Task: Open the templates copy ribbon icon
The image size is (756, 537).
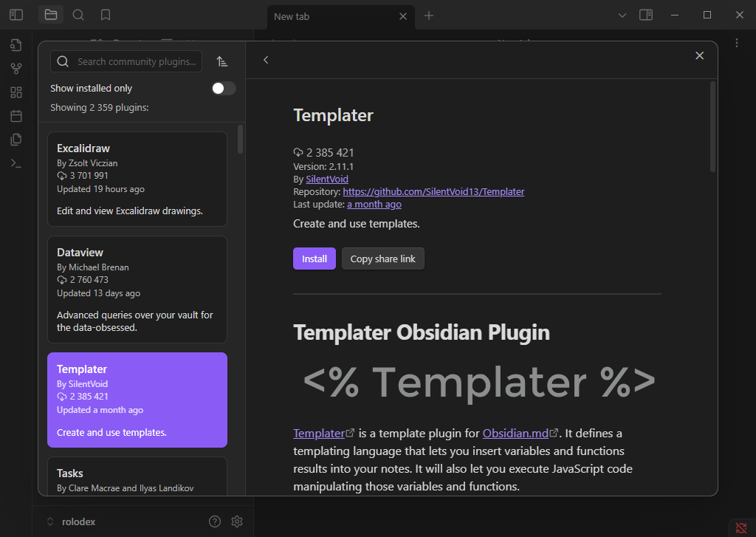Action: 16,140
